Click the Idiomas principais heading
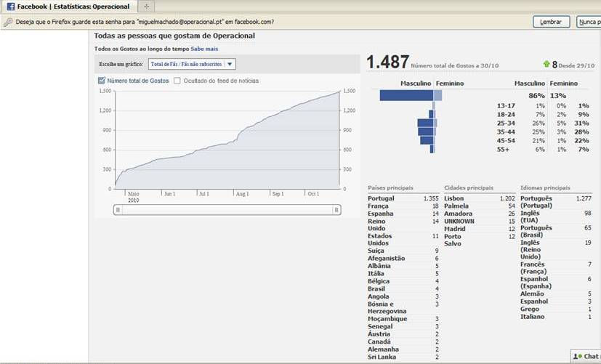This screenshot has height=364, width=601. [545, 187]
